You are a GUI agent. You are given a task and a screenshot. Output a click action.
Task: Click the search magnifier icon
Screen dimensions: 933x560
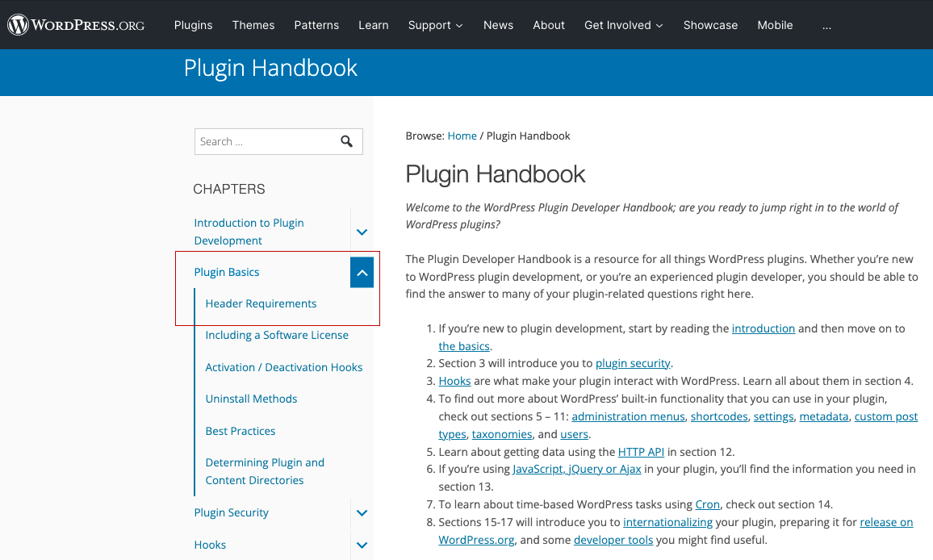(347, 141)
